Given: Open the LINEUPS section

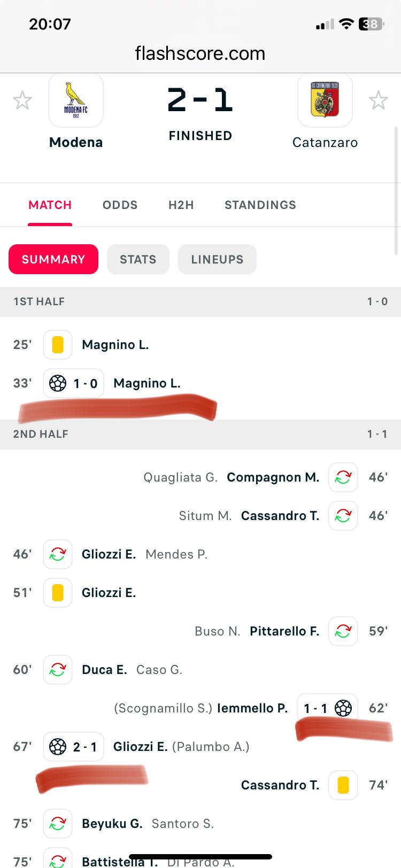Looking at the screenshot, I should 217,259.
